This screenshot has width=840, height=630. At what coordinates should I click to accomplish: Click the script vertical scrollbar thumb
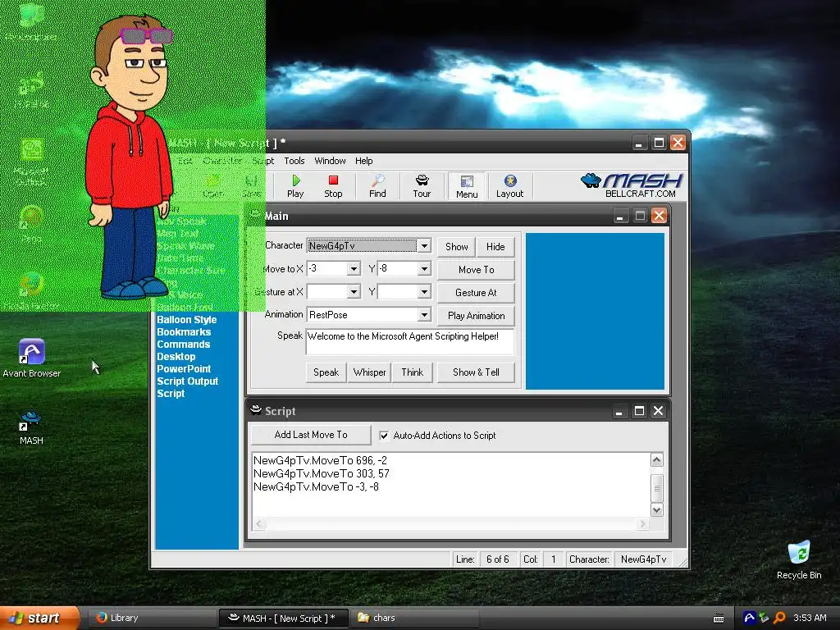click(x=657, y=488)
